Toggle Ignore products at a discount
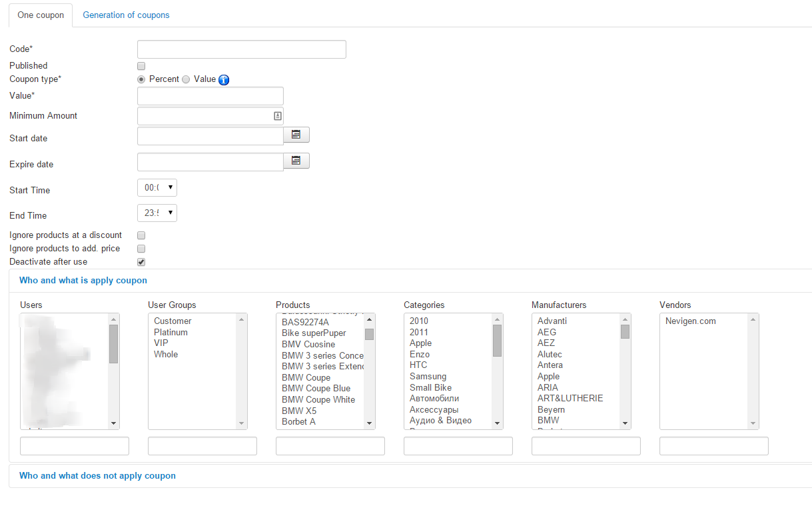 point(141,235)
